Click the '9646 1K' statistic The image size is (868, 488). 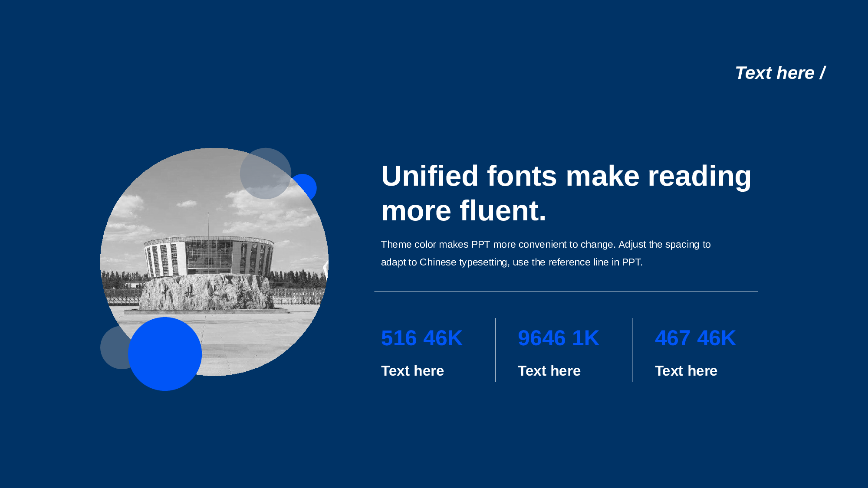point(558,338)
